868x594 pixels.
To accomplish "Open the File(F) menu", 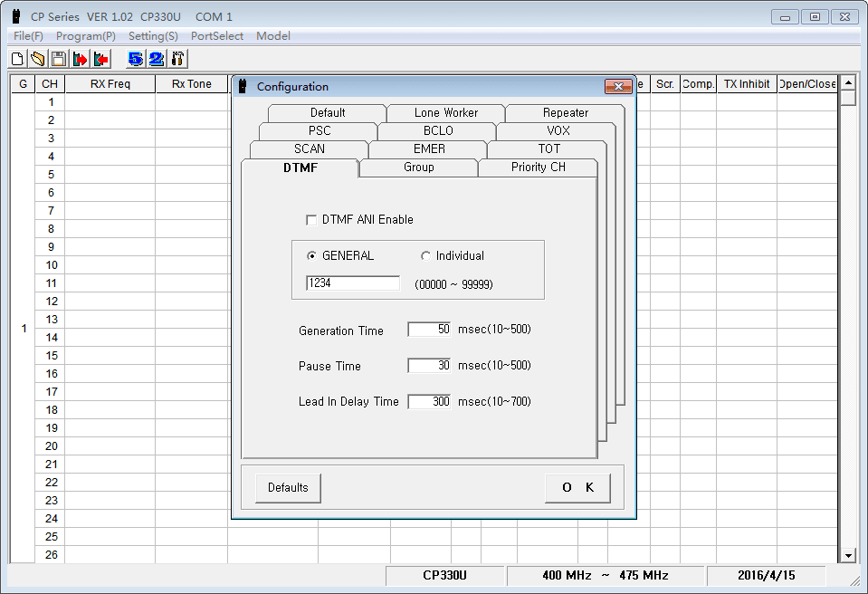I will coord(28,36).
